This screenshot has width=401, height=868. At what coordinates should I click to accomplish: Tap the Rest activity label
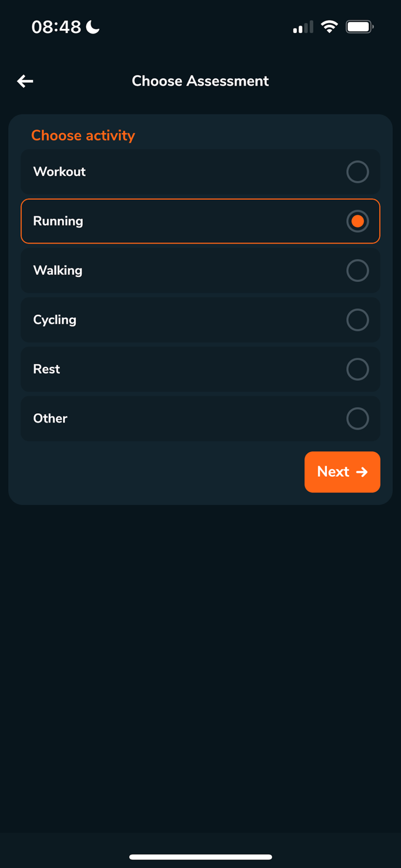[x=47, y=369]
